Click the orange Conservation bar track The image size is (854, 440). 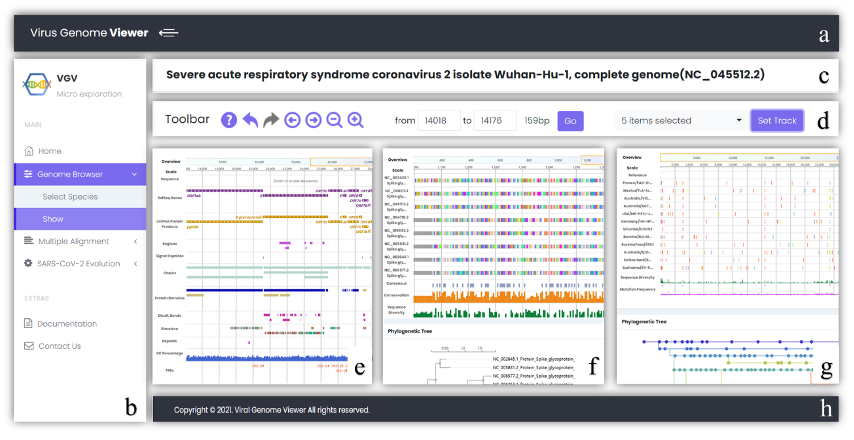tap(509, 296)
